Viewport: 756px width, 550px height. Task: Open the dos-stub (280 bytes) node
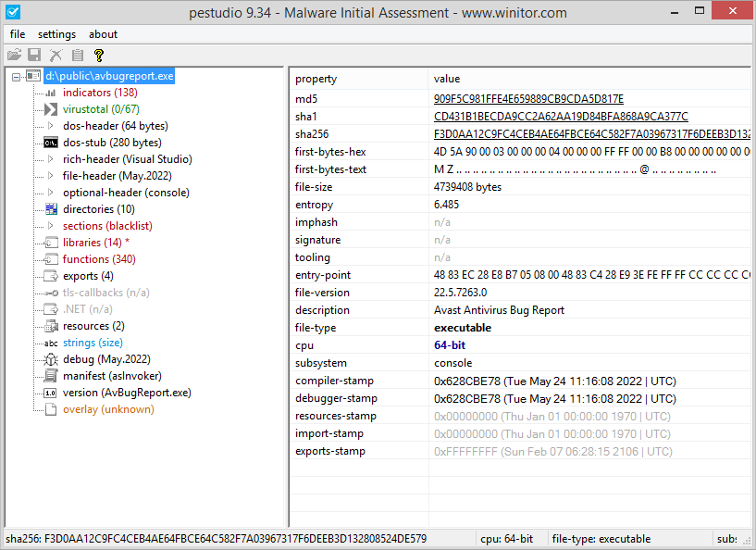pyautogui.click(x=112, y=143)
